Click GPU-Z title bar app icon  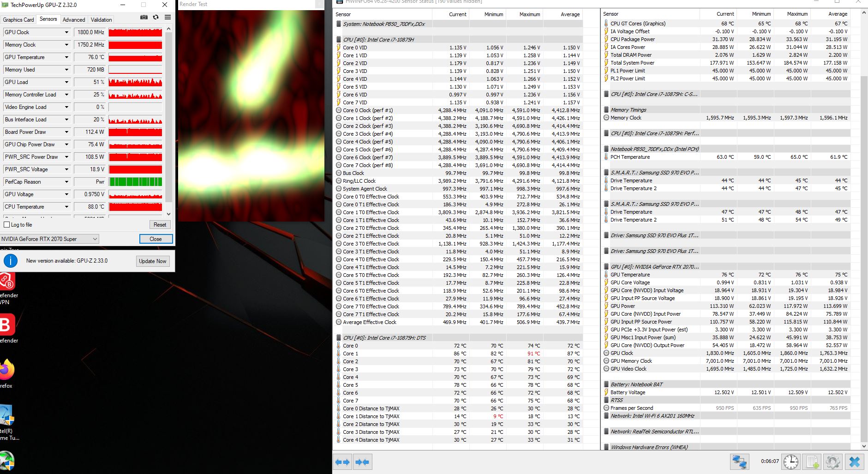pyautogui.click(x=5, y=5)
